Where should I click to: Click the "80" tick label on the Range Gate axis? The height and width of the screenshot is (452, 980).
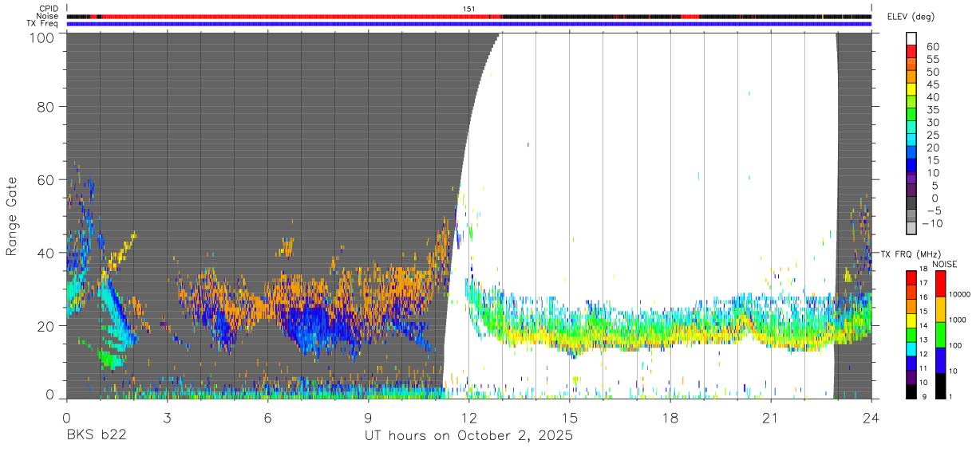tap(45, 106)
